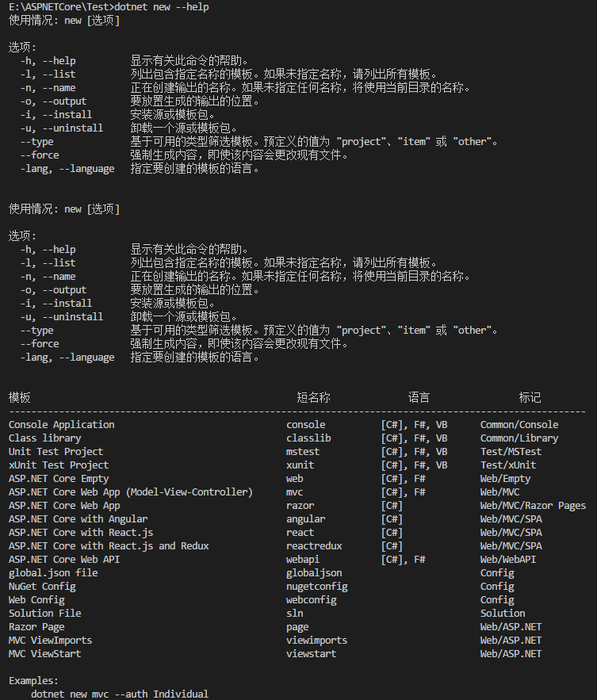Click 'ASP.NET Core Empty' template name
Image resolution: width=597 pixels, height=700 pixels.
[x=59, y=479]
